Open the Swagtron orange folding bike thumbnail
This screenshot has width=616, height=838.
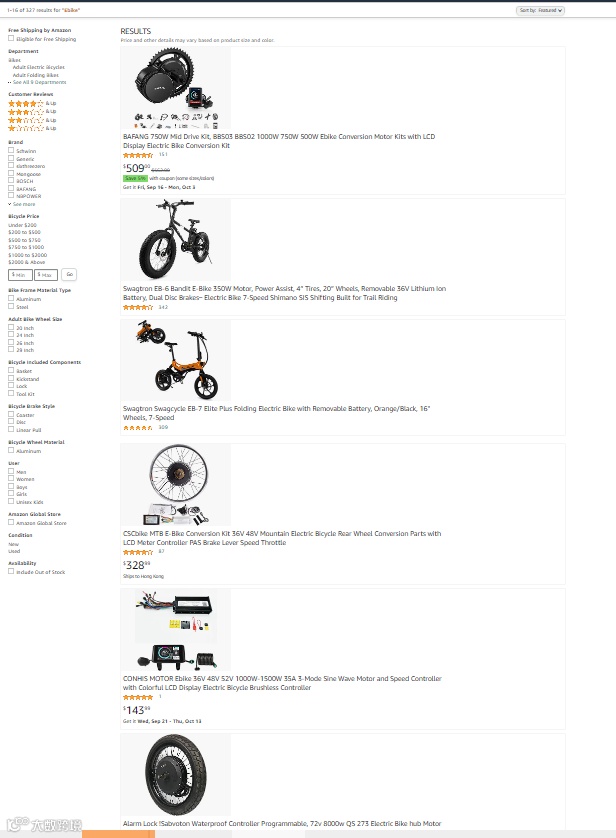coord(176,360)
